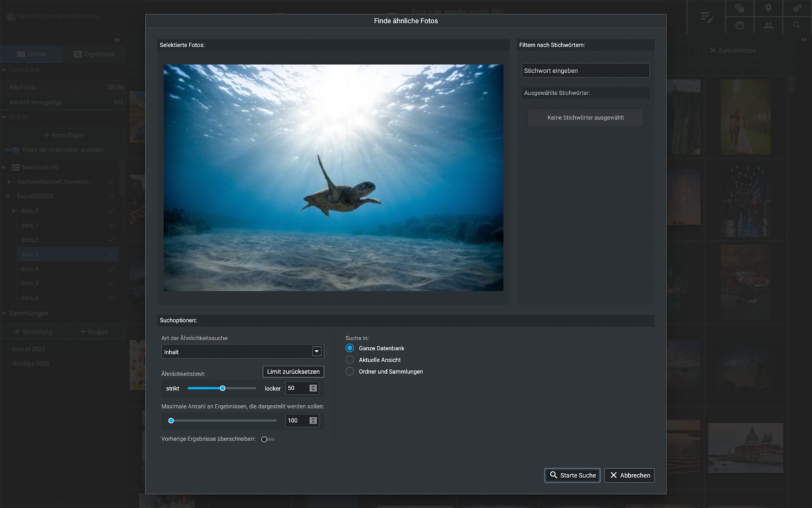Switch to the Ergebnisse tab

click(94, 54)
